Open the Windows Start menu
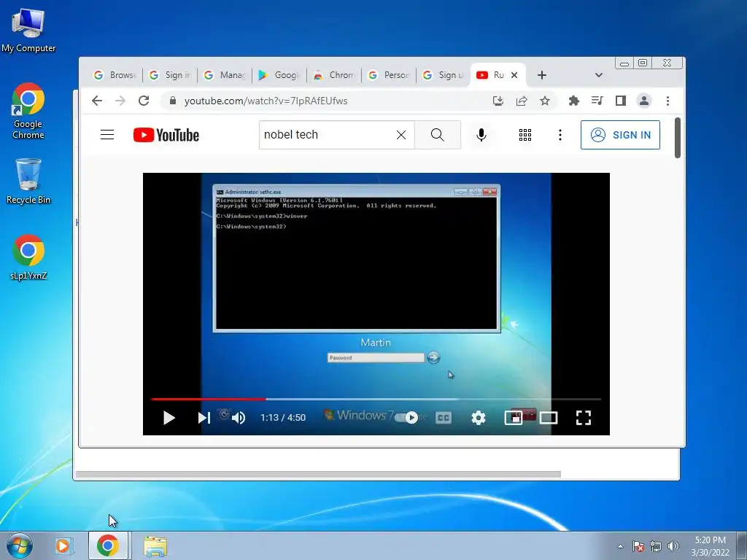Viewport: 747px width, 560px height. tap(20, 545)
